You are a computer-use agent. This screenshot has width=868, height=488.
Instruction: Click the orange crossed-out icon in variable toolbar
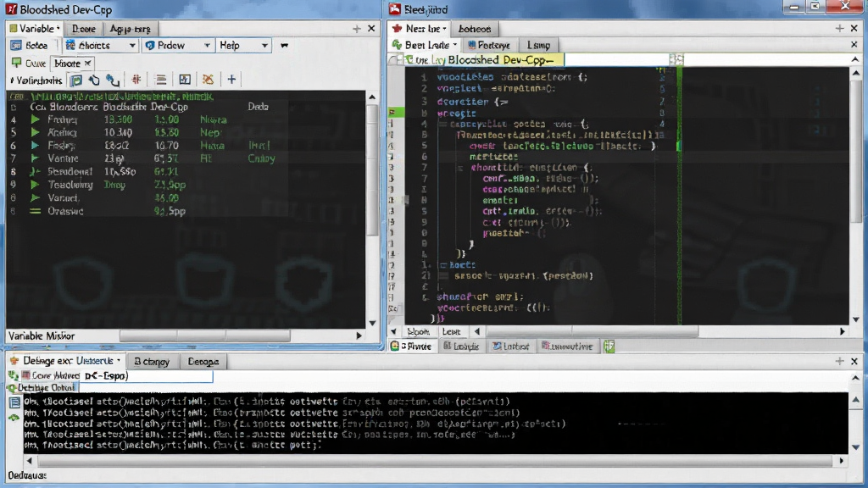tap(209, 80)
